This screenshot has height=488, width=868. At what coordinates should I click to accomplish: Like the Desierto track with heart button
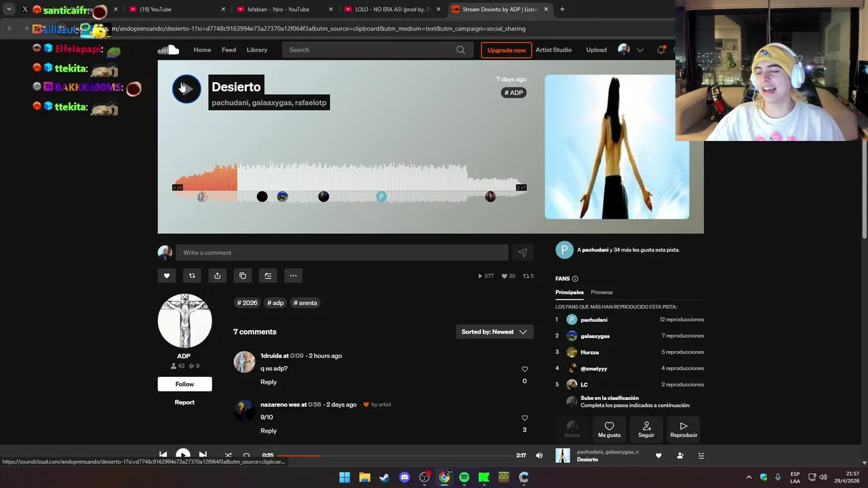[167, 276]
